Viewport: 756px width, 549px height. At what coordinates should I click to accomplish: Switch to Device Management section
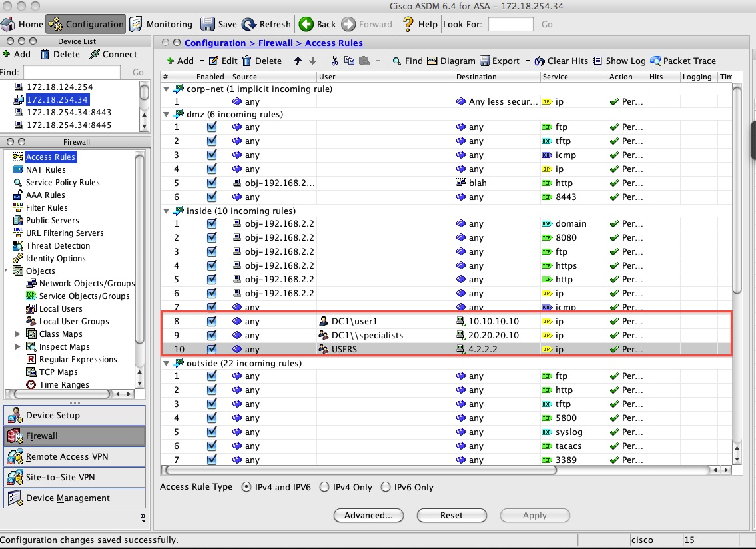coord(75,498)
